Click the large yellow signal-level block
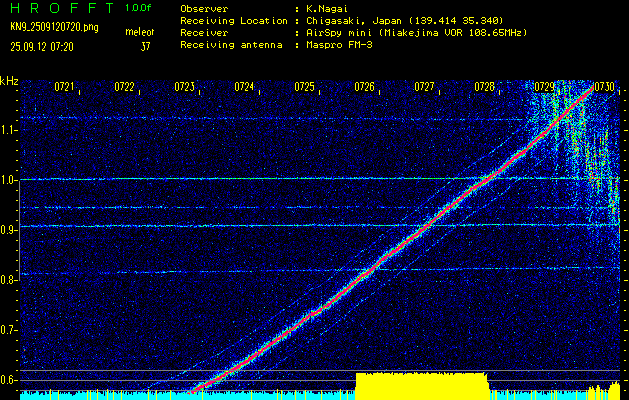 click(x=422, y=386)
